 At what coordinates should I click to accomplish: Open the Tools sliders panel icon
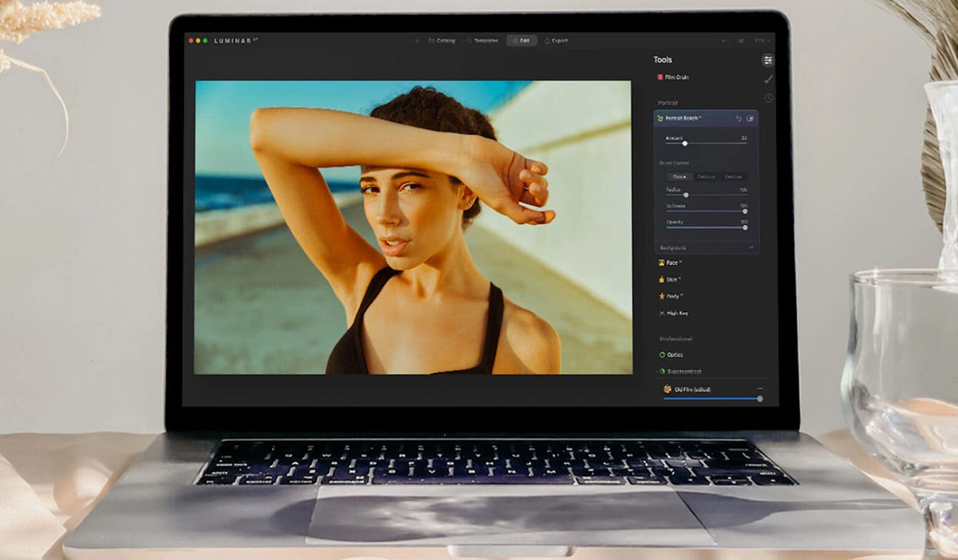pyautogui.click(x=767, y=60)
